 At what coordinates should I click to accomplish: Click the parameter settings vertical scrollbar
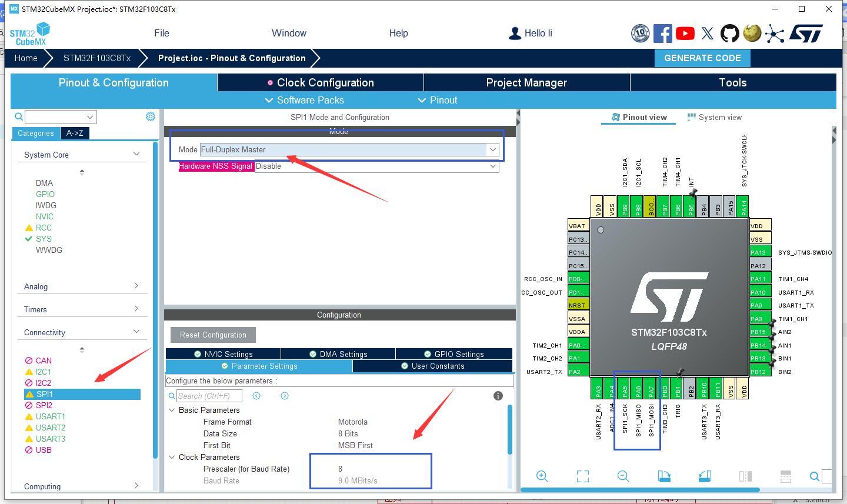click(x=510, y=429)
